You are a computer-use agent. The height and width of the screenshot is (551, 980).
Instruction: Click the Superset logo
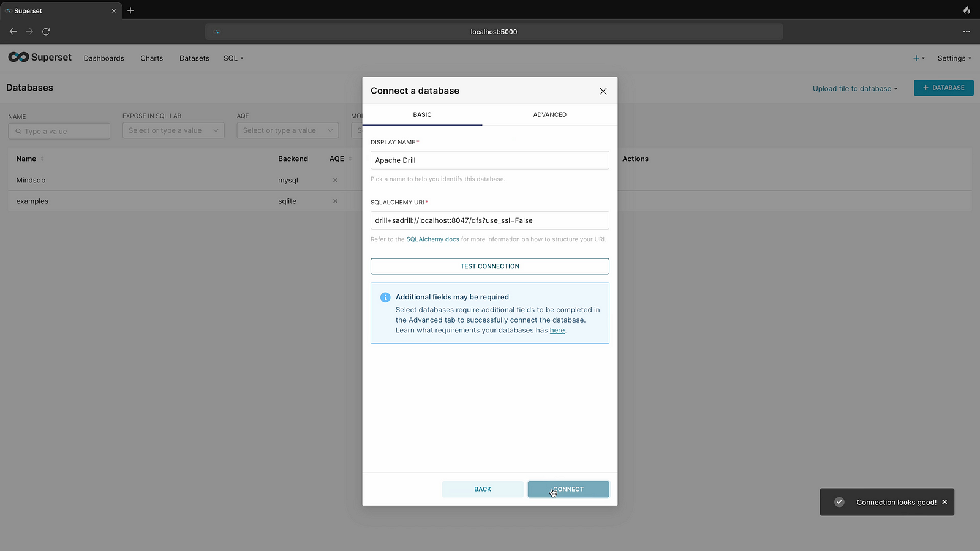click(x=40, y=58)
